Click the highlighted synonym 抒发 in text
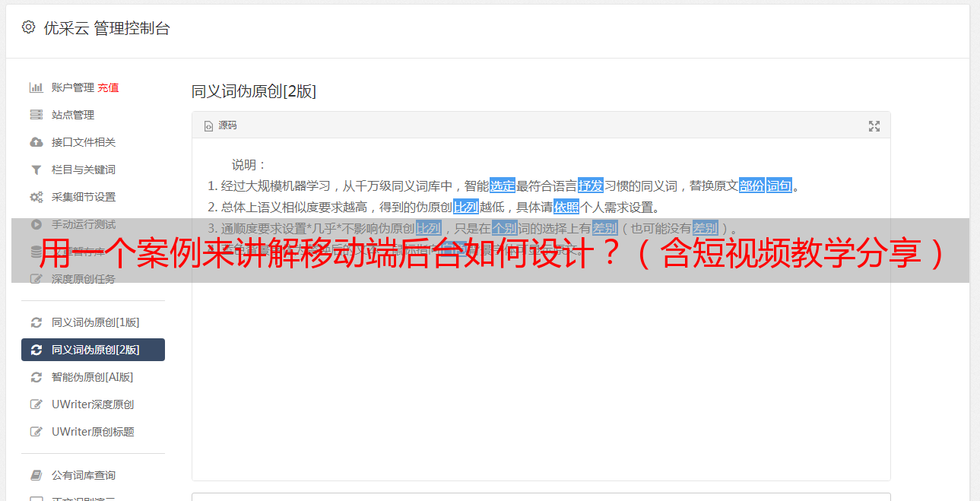Viewport: 980px width, 501px height. (x=591, y=185)
